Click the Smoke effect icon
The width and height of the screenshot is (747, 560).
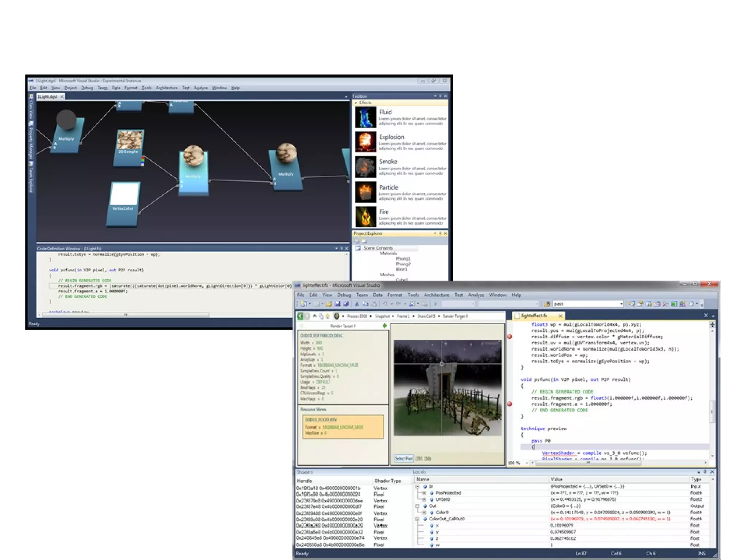pyautogui.click(x=365, y=167)
